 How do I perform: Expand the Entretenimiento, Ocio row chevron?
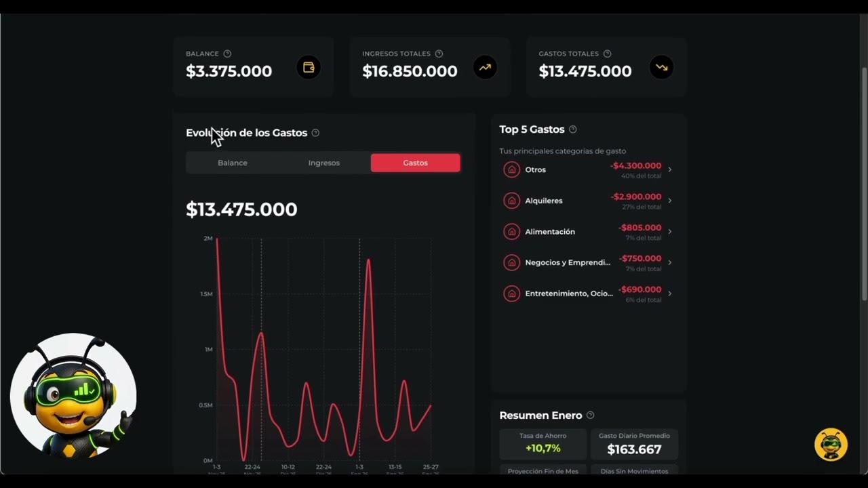coord(670,293)
